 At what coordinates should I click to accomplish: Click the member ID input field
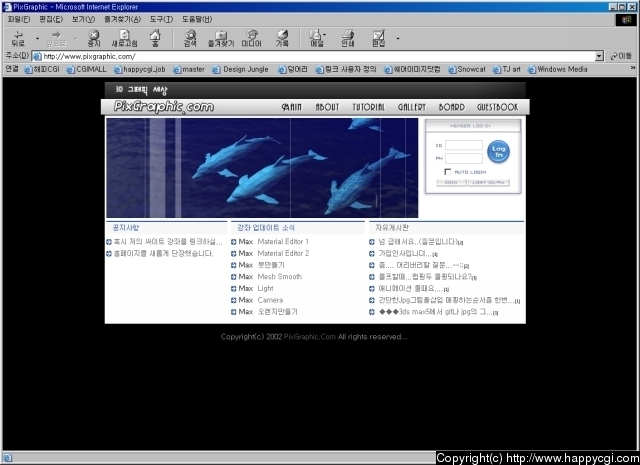click(x=464, y=145)
